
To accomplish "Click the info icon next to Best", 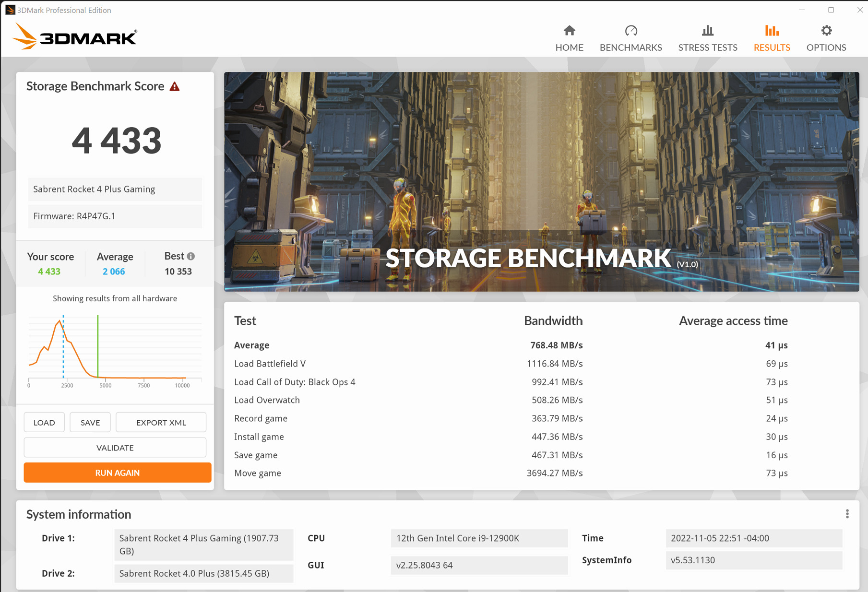I will pyautogui.click(x=191, y=257).
